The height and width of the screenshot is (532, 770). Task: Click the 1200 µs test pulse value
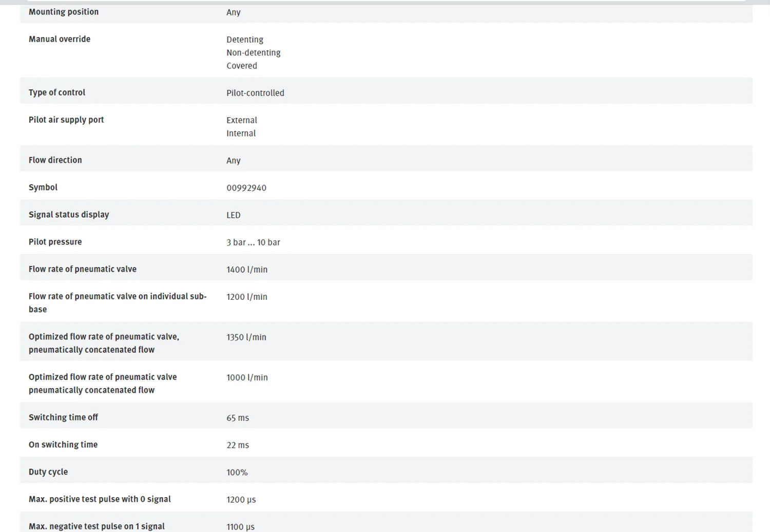click(241, 500)
